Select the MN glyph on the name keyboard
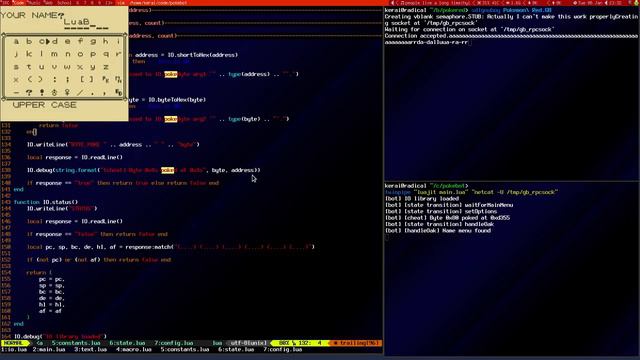The height and width of the screenshot is (360, 640). [x=118, y=80]
